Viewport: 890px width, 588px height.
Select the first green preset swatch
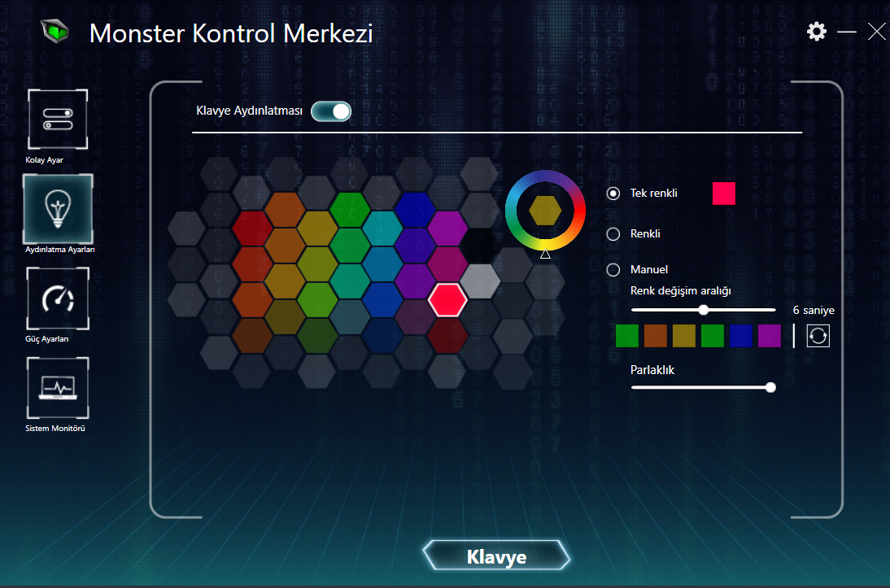(627, 336)
